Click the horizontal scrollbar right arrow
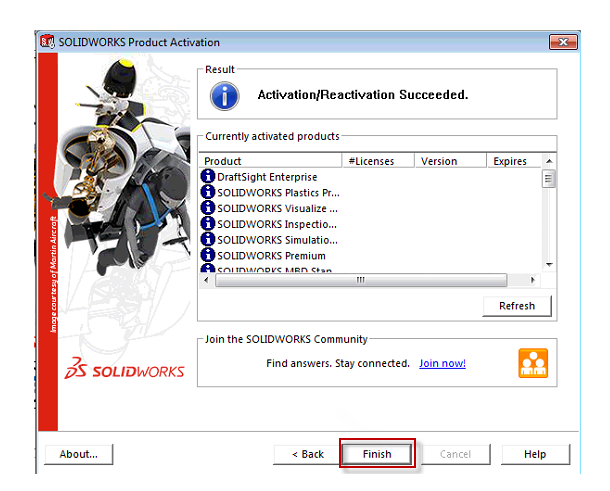Viewport: 610px width, 491px height. (533, 280)
